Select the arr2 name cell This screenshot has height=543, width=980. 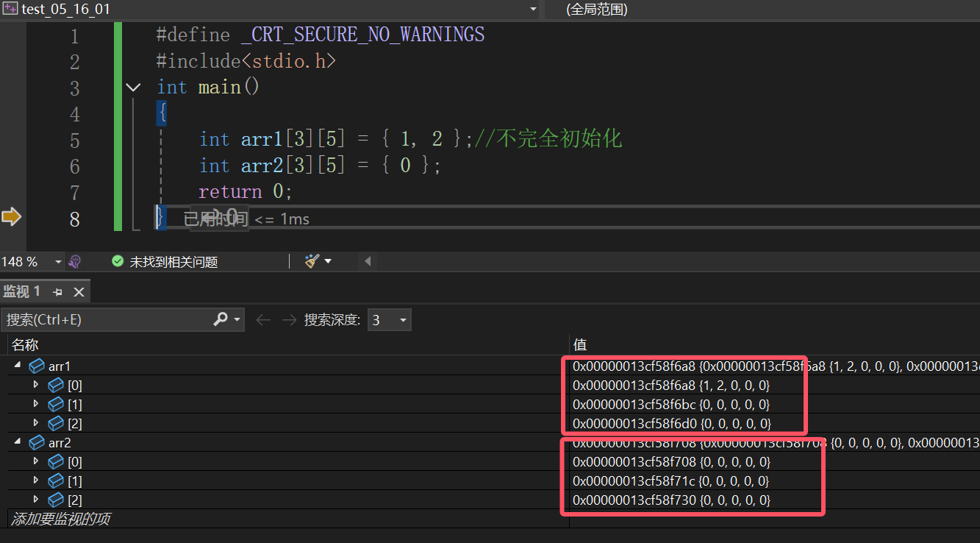(60, 442)
